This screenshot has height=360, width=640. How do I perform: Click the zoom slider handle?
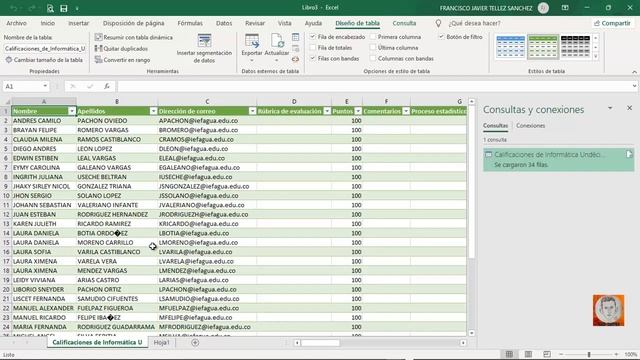click(589, 354)
